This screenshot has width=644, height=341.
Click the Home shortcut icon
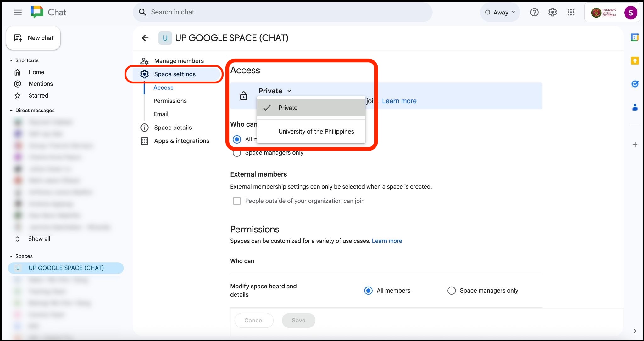click(x=18, y=72)
